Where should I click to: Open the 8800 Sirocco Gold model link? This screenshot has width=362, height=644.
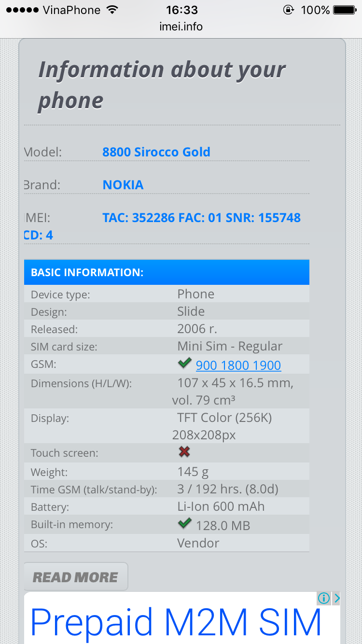pos(156,152)
